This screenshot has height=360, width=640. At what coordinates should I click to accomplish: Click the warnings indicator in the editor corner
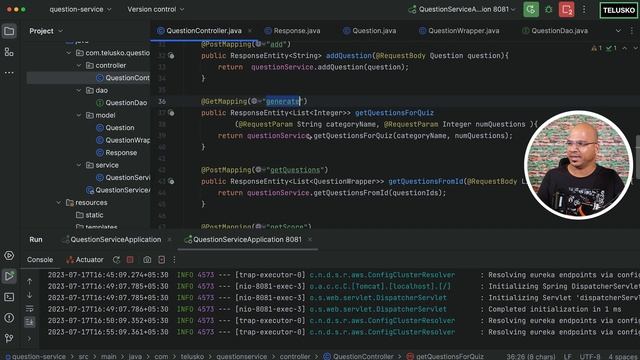(x=597, y=48)
